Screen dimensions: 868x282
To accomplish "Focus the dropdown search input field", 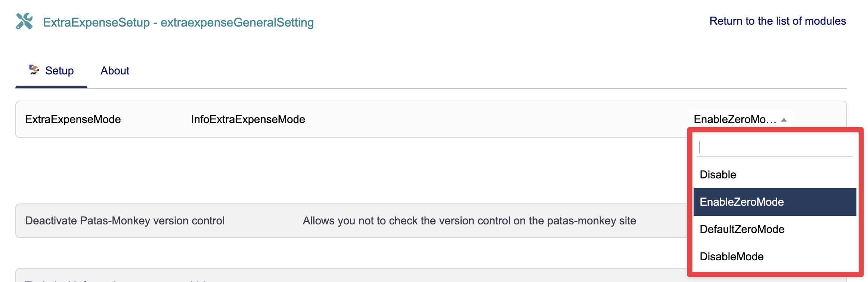I will coord(774,147).
